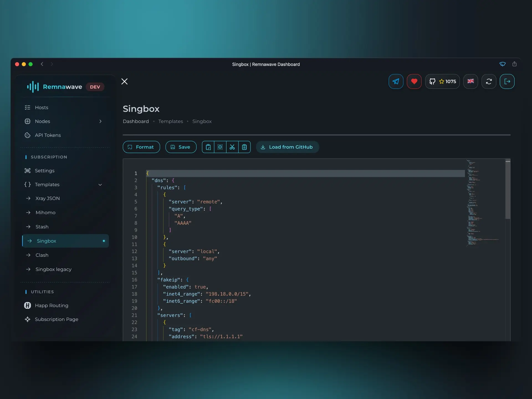This screenshot has width=532, height=399.
Task: Click the "outbound" key on line 13
Action: coord(183,259)
